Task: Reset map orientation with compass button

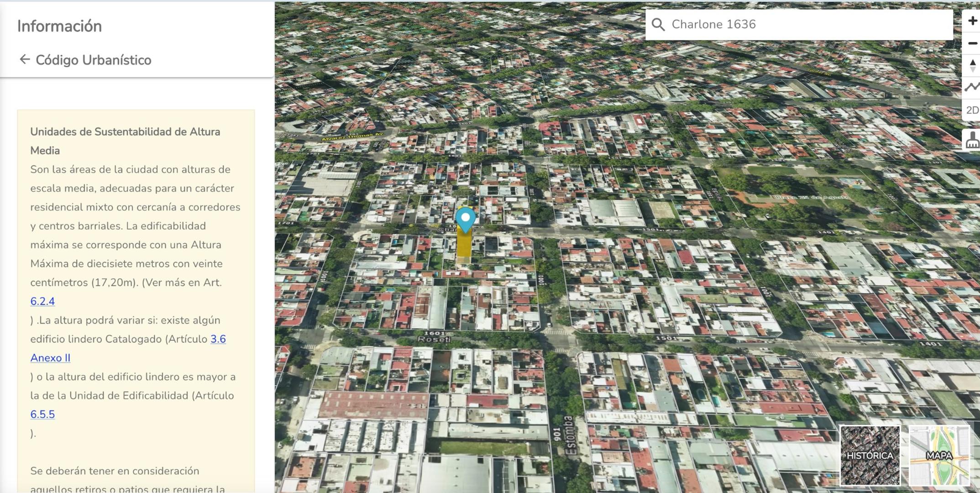Action: [x=972, y=66]
